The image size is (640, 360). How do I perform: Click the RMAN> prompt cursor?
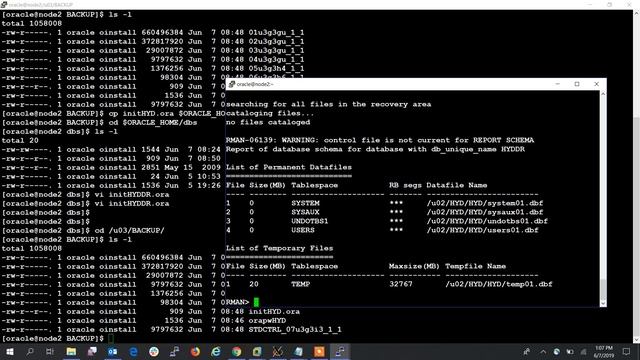(256, 302)
